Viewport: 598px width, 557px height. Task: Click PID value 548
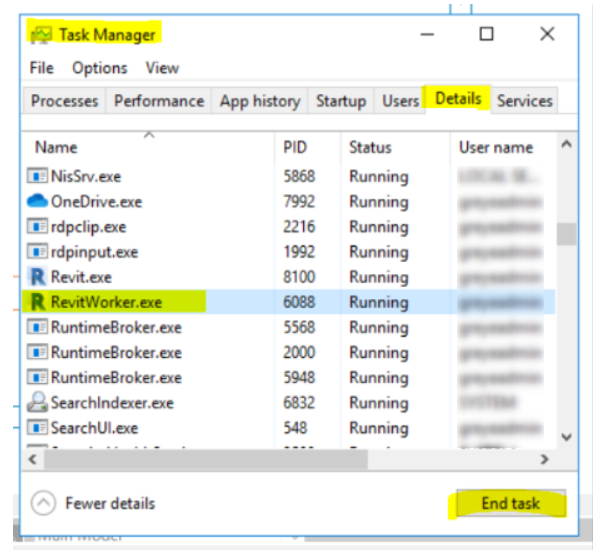[295, 428]
